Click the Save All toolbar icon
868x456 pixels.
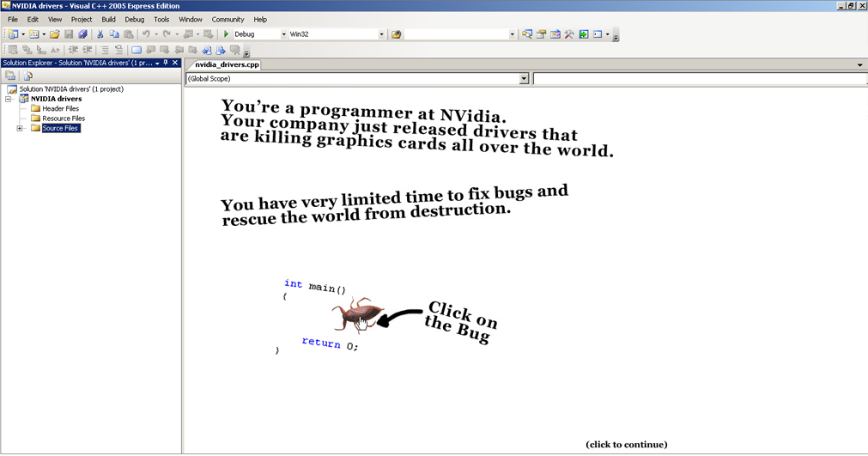tap(83, 34)
